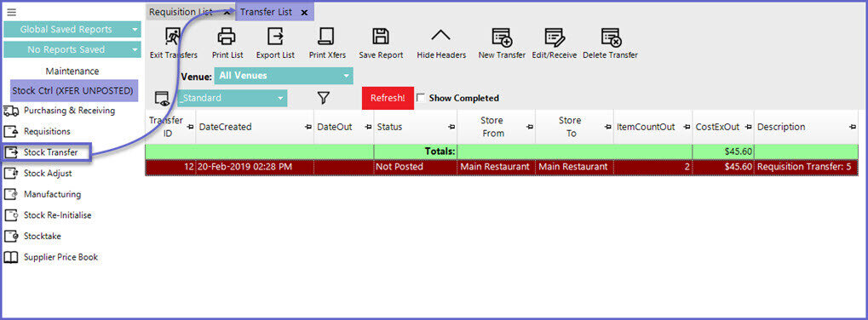
Task: Pin the Store From column
Action: 530,127
